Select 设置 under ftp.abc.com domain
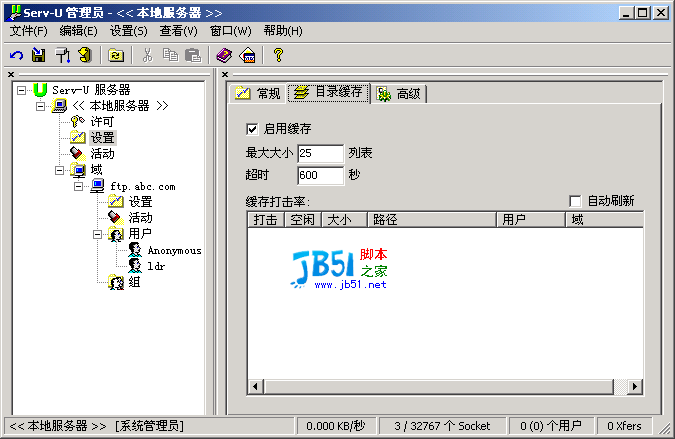Viewport: 675px width, 439px height. click(140, 201)
